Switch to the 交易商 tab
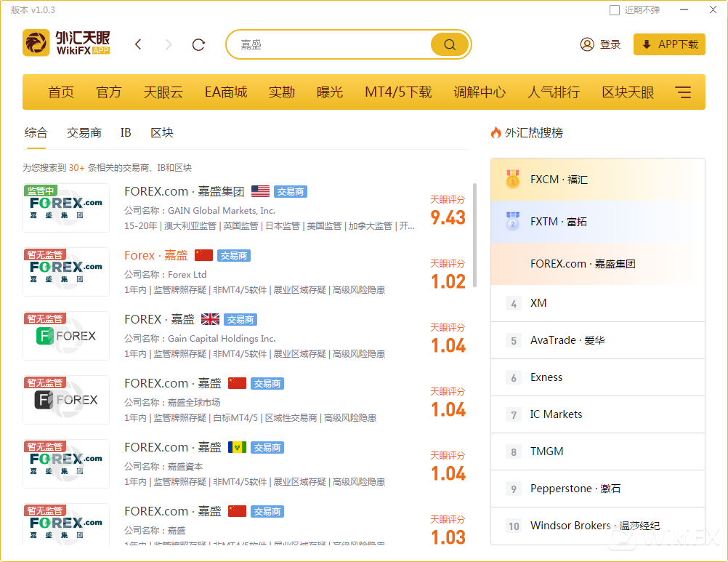Viewport: 728px width, 562px height. [84, 133]
